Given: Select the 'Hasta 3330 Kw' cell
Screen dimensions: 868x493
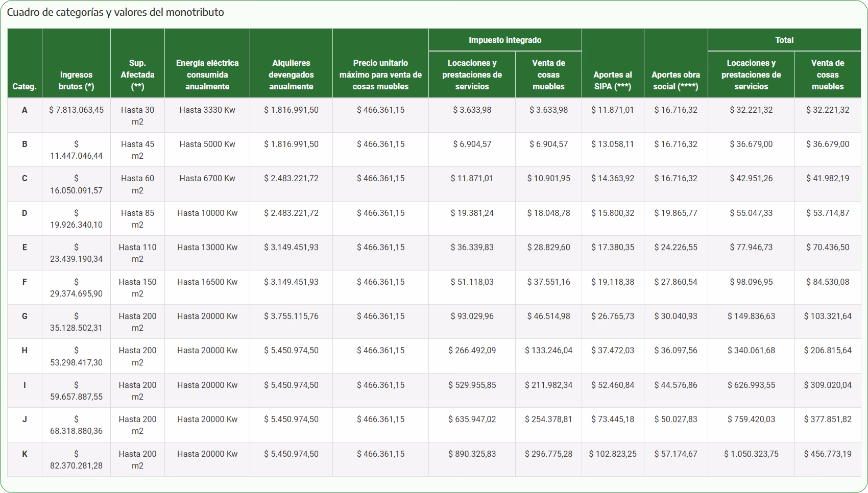Looking at the screenshot, I should coord(207,110).
